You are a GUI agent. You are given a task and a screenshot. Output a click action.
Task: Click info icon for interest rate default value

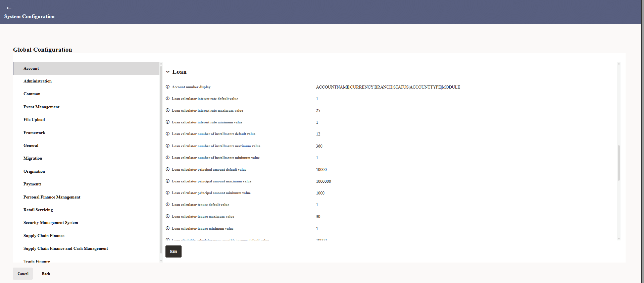(x=167, y=99)
